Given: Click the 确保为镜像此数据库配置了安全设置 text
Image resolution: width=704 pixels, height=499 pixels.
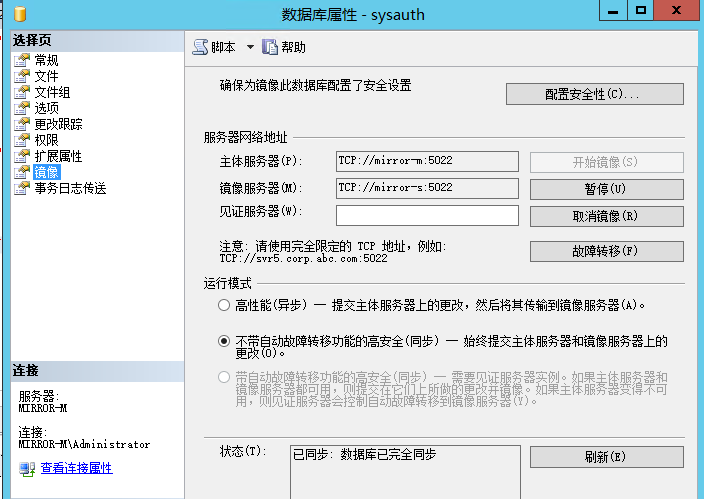Looking at the screenshot, I should tap(315, 85).
